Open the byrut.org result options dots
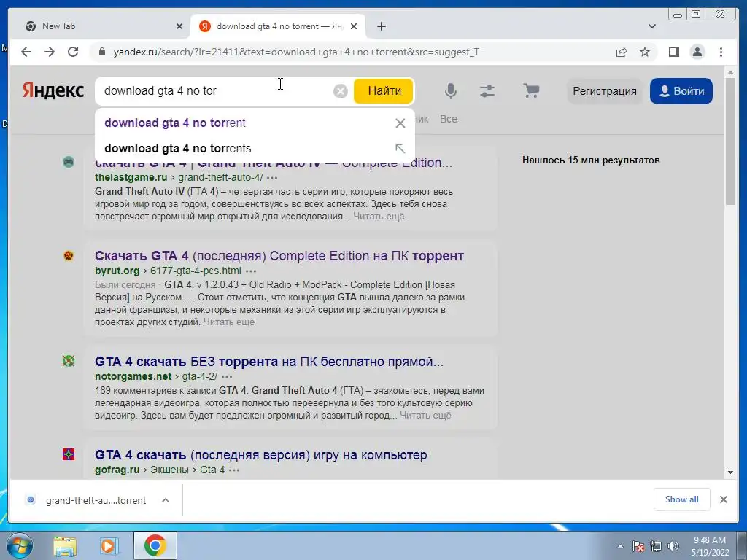747x560 pixels. pyautogui.click(x=251, y=271)
